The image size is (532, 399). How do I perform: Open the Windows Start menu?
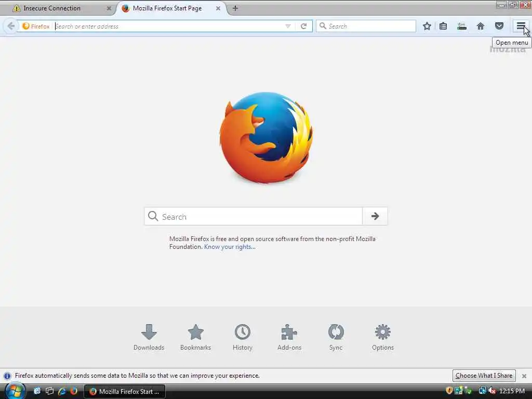pos(15,391)
